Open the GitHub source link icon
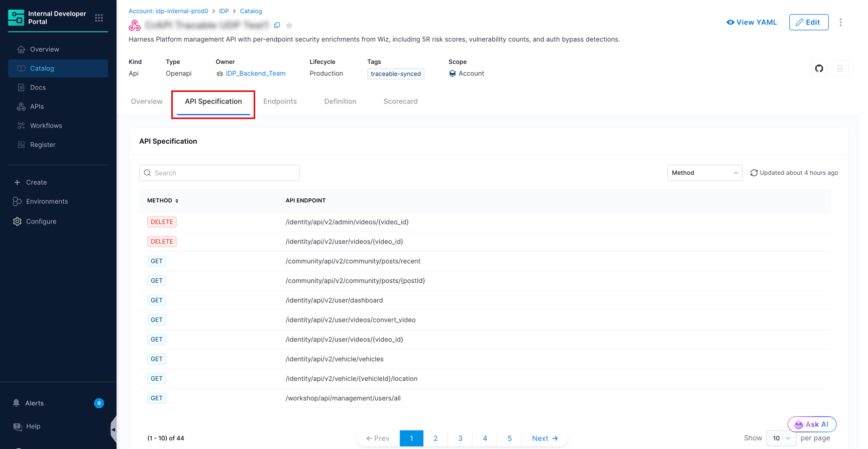Screen dimensions: 868x449 pyautogui.click(x=819, y=69)
